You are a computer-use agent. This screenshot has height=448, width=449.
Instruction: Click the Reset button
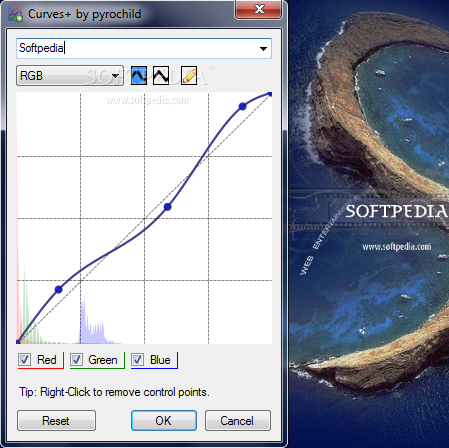(x=56, y=421)
